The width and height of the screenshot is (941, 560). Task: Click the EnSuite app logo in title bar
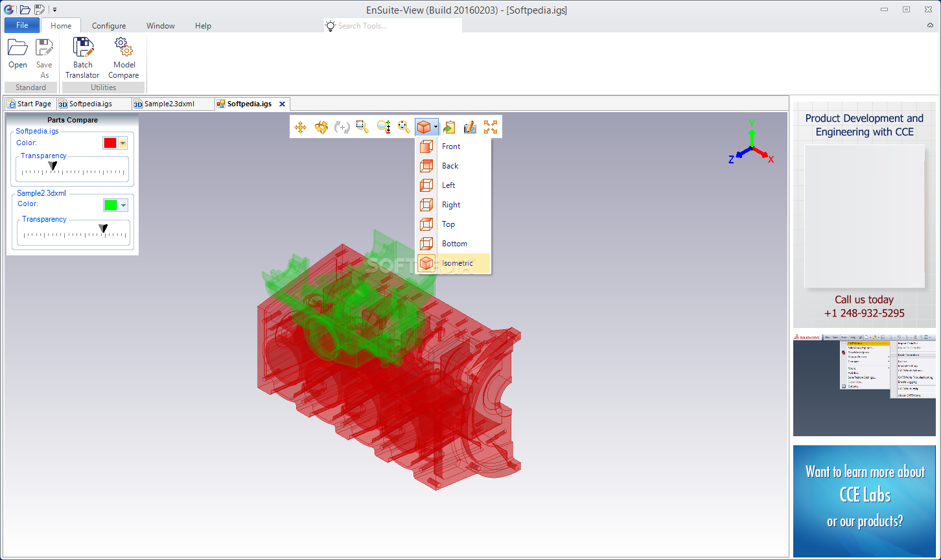click(9, 9)
